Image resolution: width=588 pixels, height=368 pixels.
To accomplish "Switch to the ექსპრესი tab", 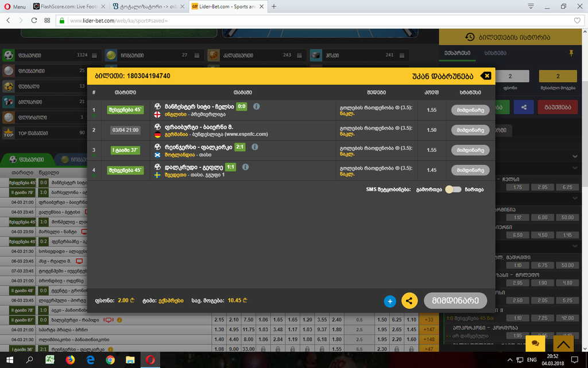I will pos(458,53).
